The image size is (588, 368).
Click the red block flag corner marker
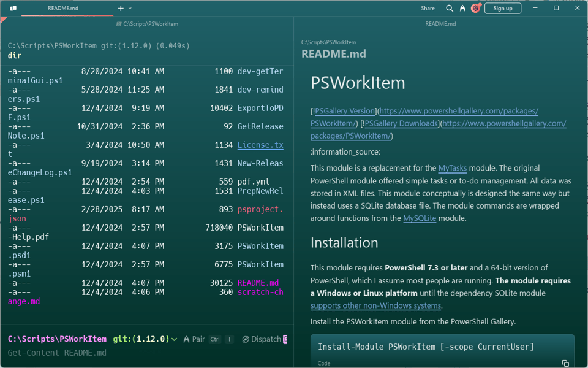tap(4, 20)
